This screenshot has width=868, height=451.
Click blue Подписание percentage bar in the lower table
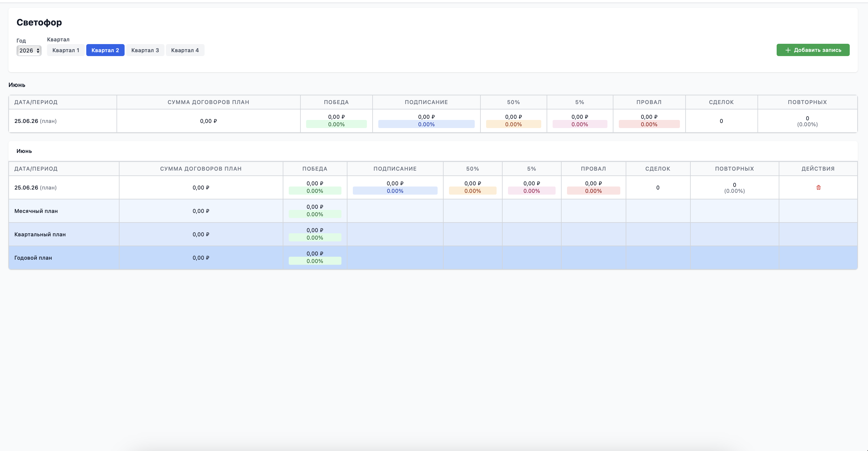[x=395, y=191]
